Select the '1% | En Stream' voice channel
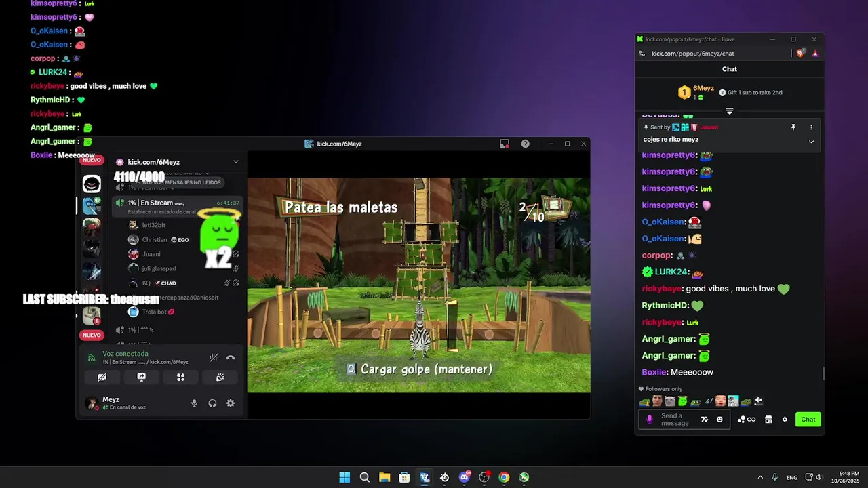This screenshot has height=488, width=868. point(177,206)
